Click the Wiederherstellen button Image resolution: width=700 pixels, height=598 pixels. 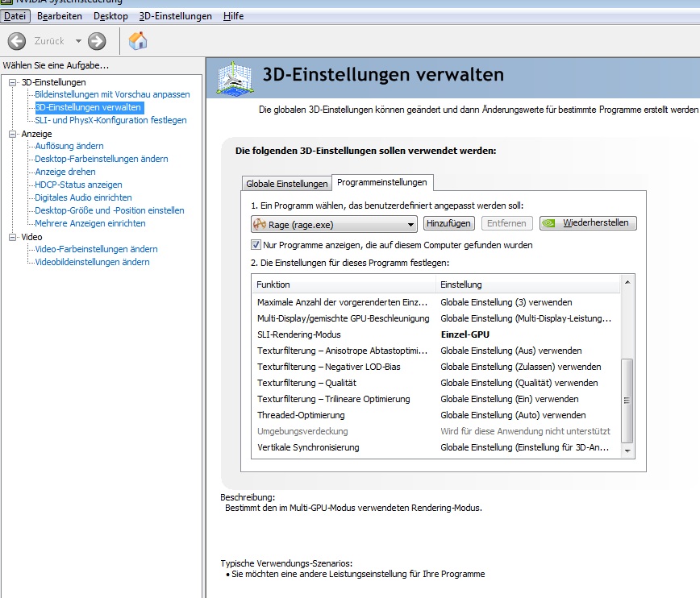(x=588, y=222)
